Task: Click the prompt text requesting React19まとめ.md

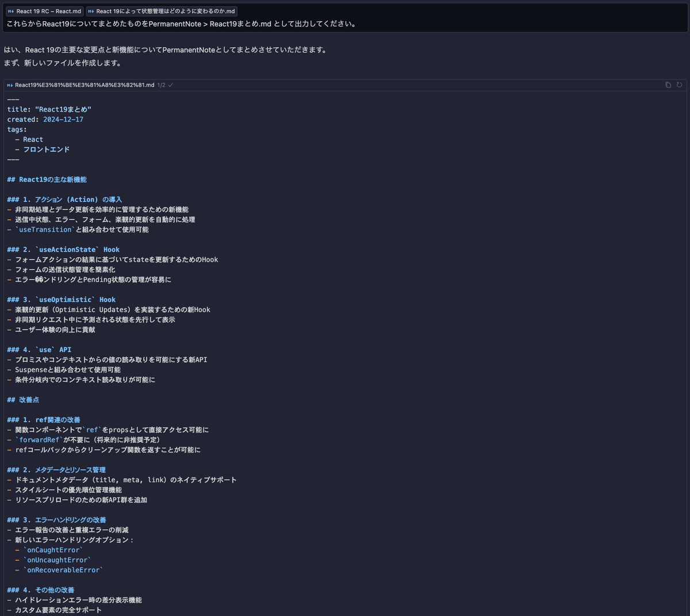Action: pyautogui.click(x=181, y=24)
